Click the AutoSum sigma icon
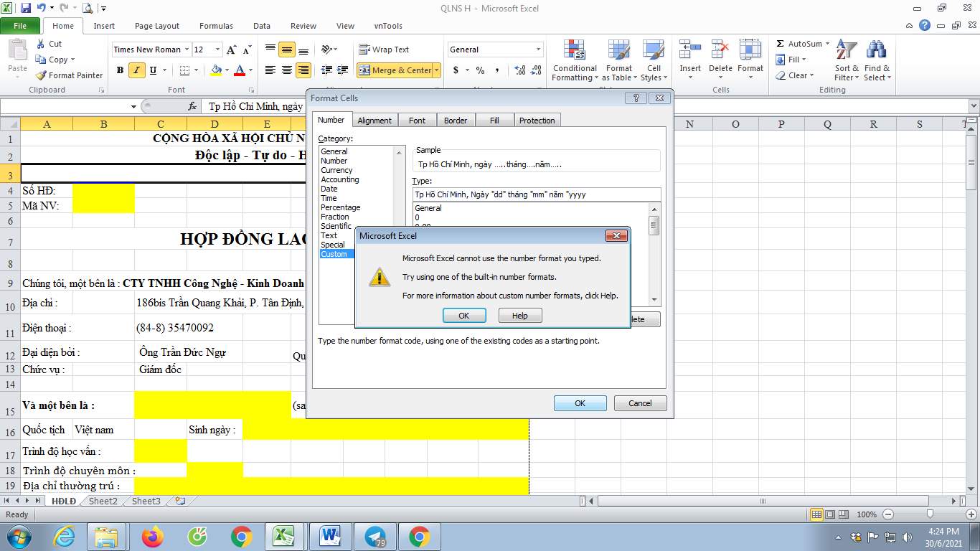 coord(781,44)
